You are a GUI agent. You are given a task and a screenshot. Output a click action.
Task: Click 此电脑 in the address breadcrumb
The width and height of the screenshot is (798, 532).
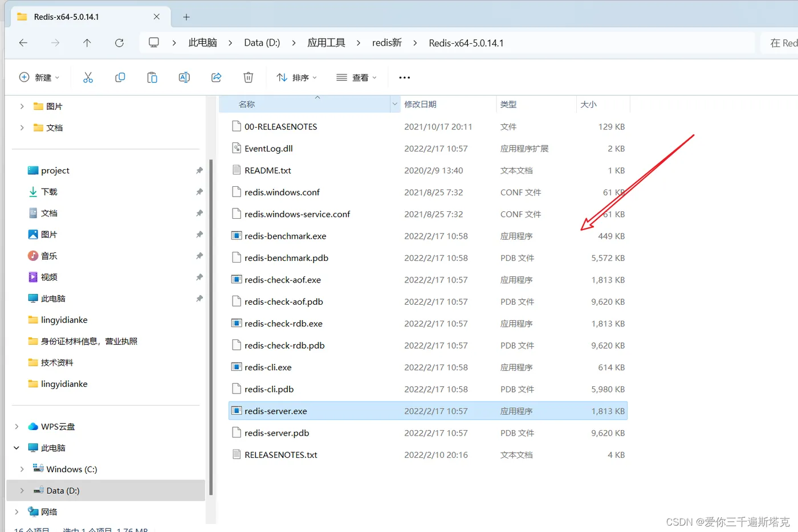click(203, 43)
